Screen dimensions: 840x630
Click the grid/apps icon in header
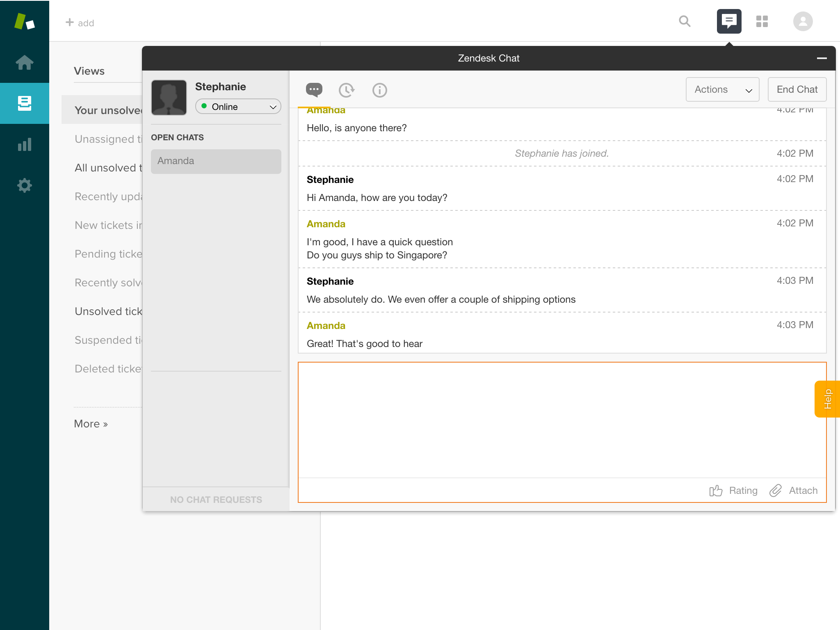[x=762, y=21]
